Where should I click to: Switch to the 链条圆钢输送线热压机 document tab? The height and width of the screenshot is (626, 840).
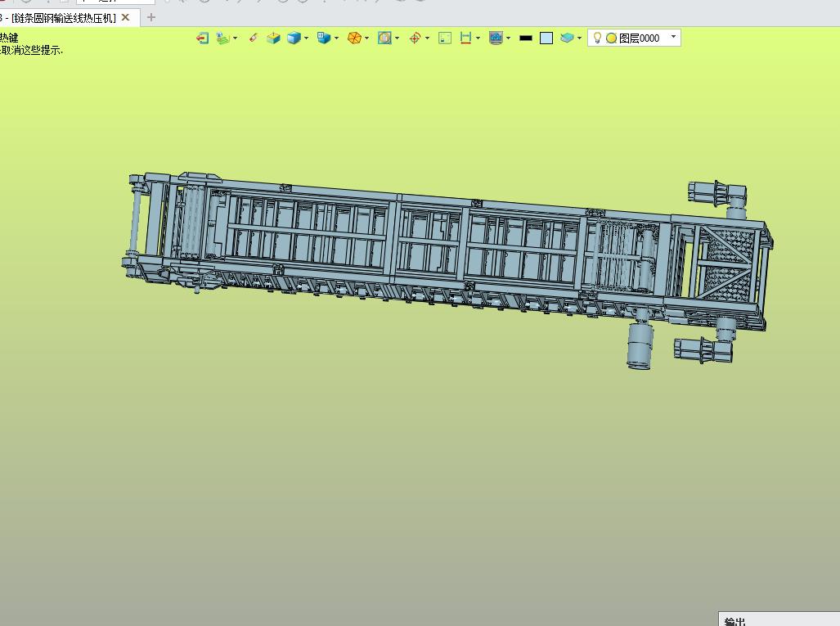click(63, 18)
